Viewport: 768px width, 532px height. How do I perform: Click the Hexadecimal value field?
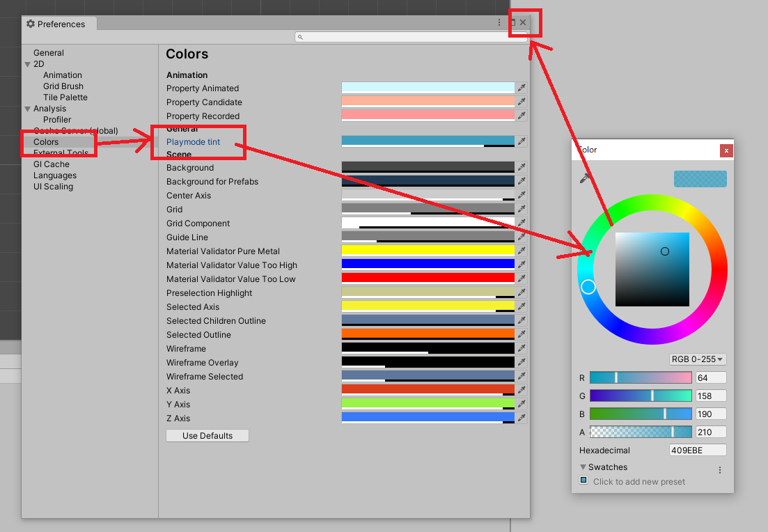click(x=698, y=451)
